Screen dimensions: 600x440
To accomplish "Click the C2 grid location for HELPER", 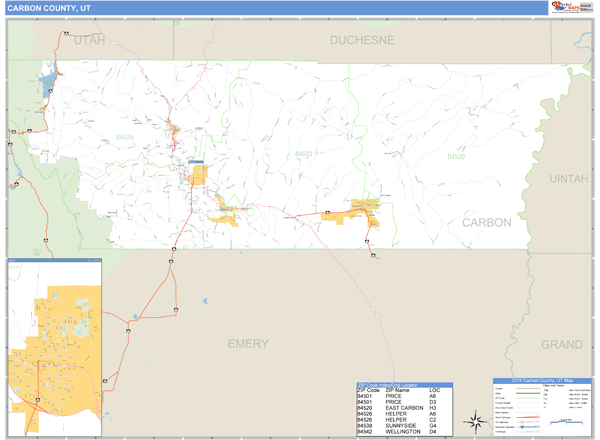I will (x=433, y=420).
